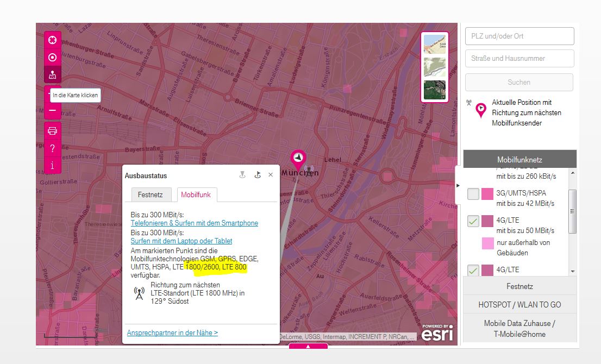
Task: Collapse the side panel with the black arrow
Action: [458, 185]
